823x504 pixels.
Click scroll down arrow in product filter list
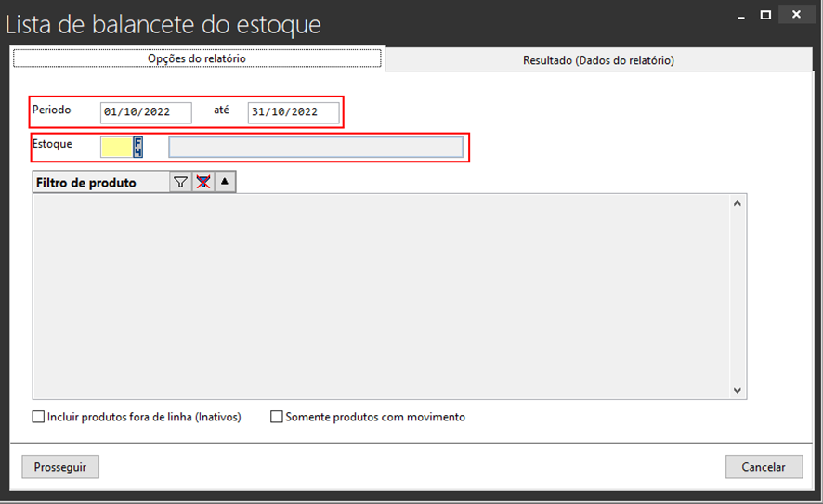click(738, 391)
